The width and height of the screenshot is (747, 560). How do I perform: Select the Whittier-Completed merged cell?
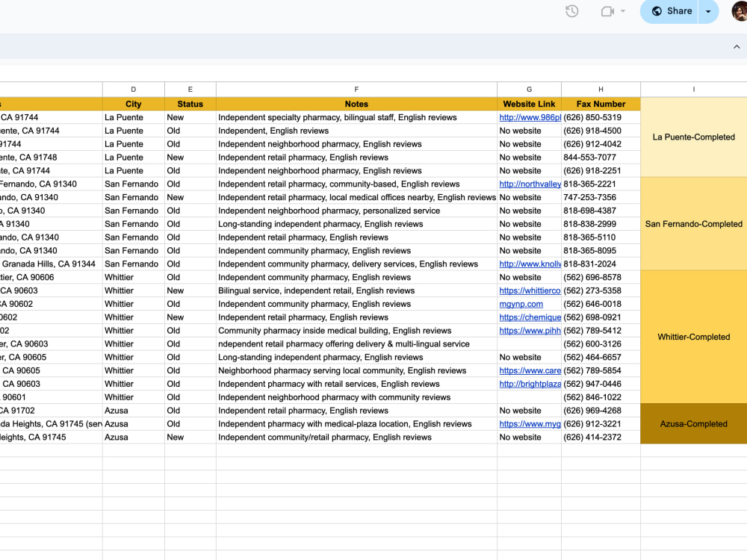tap(694, 337)
